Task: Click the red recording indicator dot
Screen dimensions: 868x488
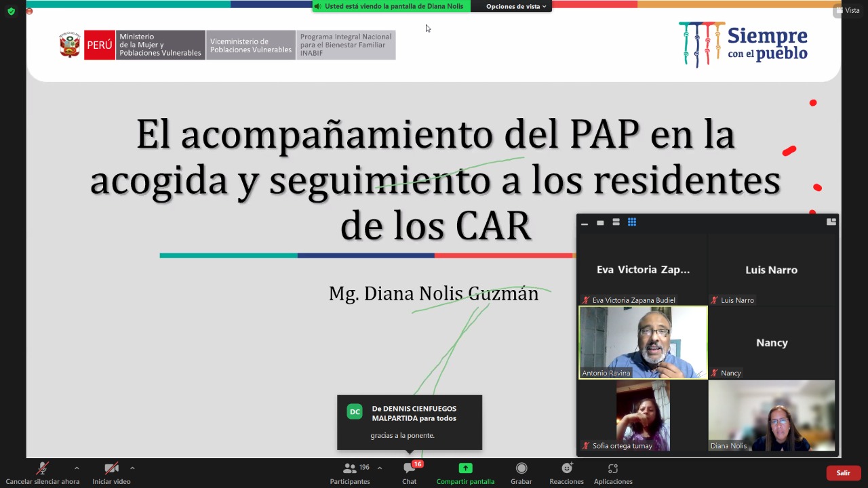Action: point(29,11)
